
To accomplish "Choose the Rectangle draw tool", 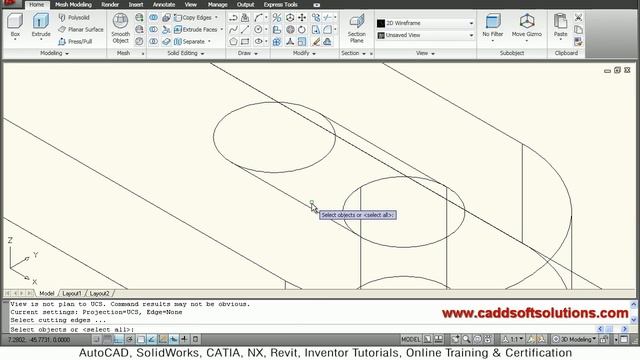I will coord(244,41).
